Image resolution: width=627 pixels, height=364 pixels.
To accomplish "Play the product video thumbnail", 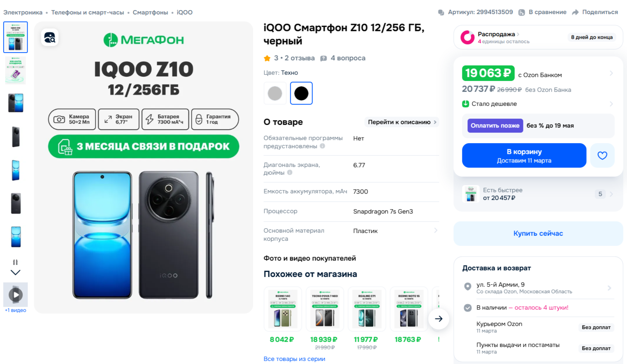I will (16, 295).
